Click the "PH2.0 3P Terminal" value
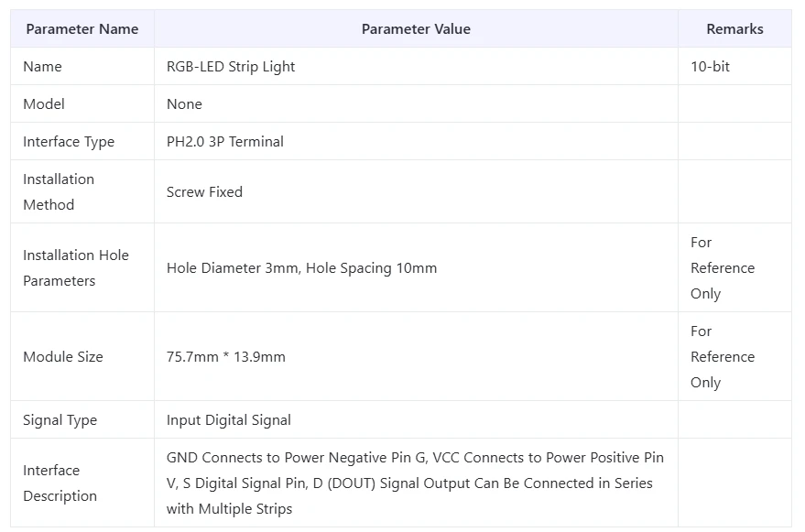The image size is (805, 532). coord(225,142)
